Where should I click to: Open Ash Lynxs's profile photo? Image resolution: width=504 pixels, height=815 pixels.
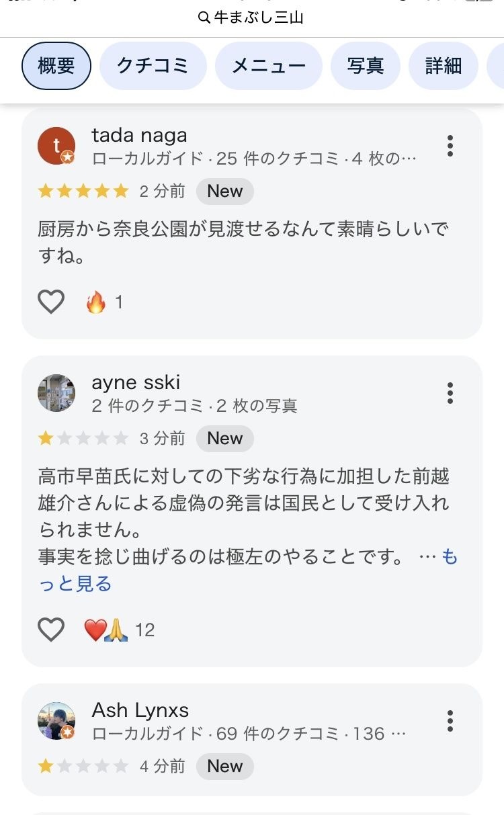point(56,721)
